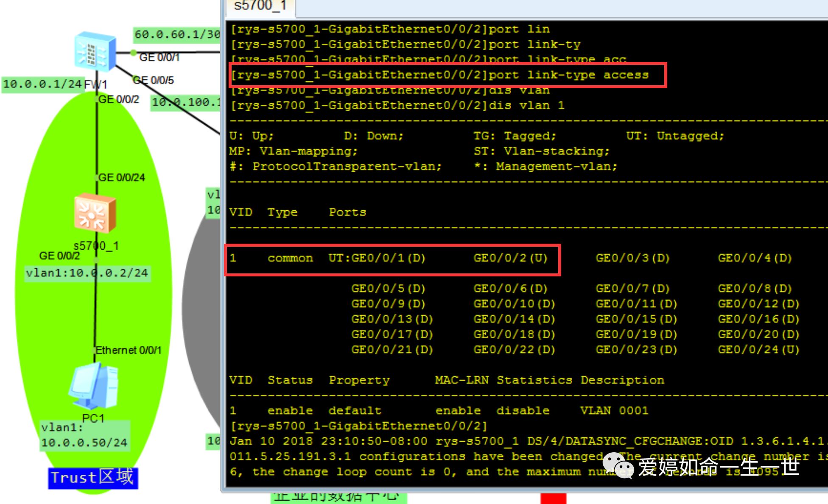This screenshot has height=504, width=828.
Task: Click the last terminal prompt line
Action: click(x=358, y=426)
